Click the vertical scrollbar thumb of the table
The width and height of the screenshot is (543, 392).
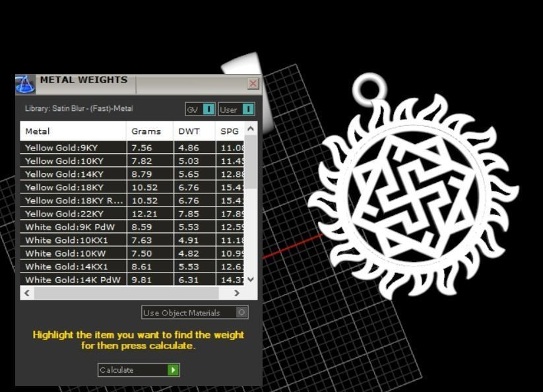251,162
